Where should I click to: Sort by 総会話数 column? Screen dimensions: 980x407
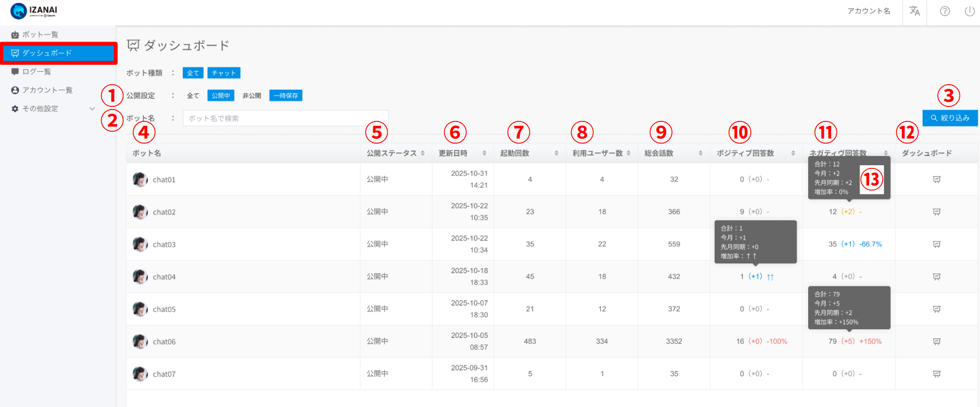pyautogui.click(x=700, y=153)
